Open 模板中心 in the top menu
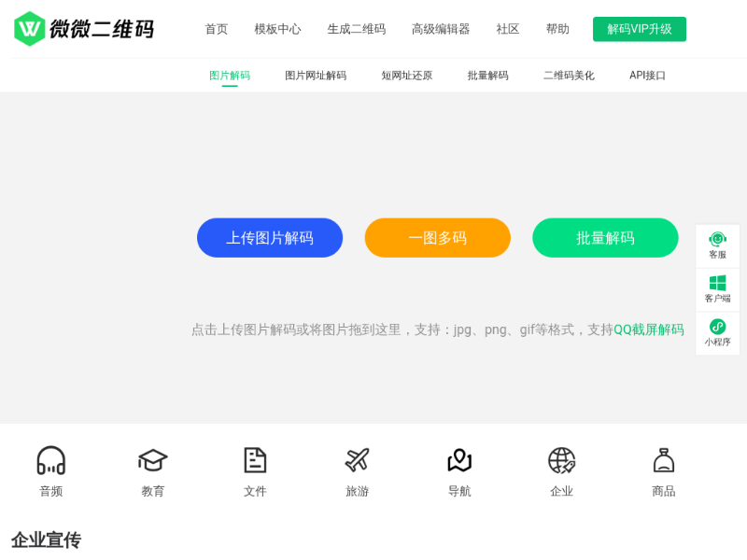747x560 pixels. [277, 29]
